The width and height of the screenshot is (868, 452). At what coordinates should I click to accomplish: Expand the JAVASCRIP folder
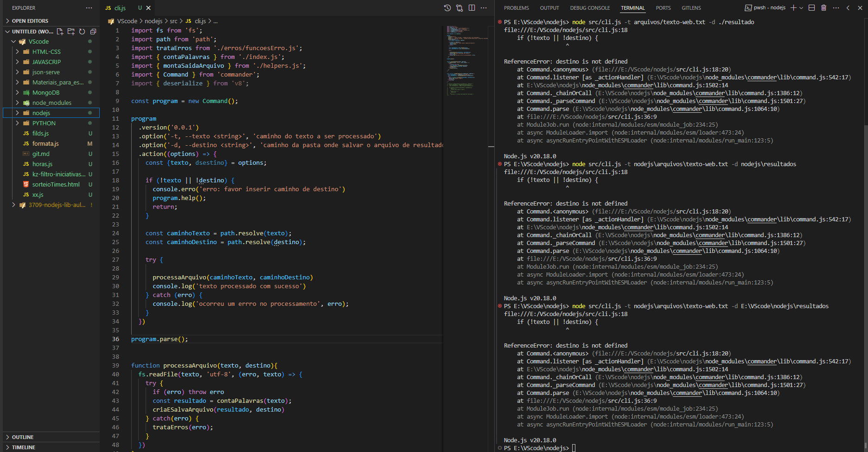(x=51, y=62)
